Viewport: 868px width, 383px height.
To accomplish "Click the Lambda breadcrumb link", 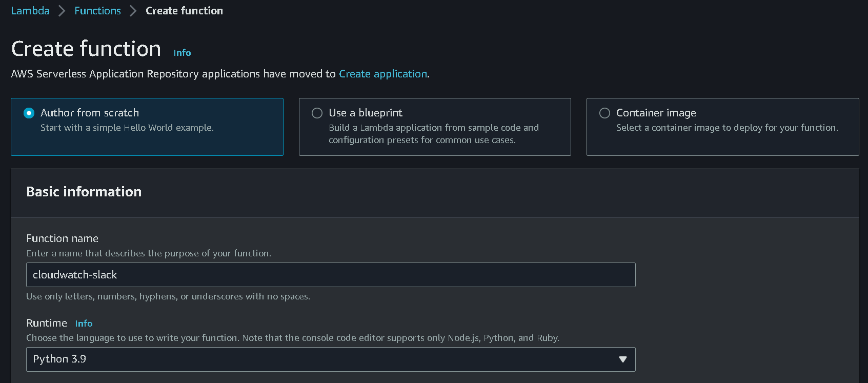I will coord(30,11).
